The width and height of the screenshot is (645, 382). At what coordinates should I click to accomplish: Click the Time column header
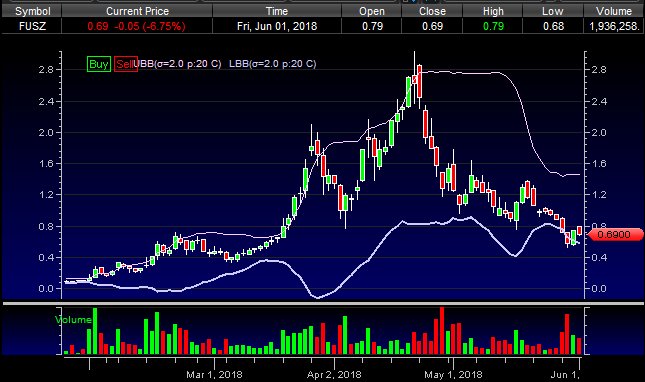(x=277, y=11)
